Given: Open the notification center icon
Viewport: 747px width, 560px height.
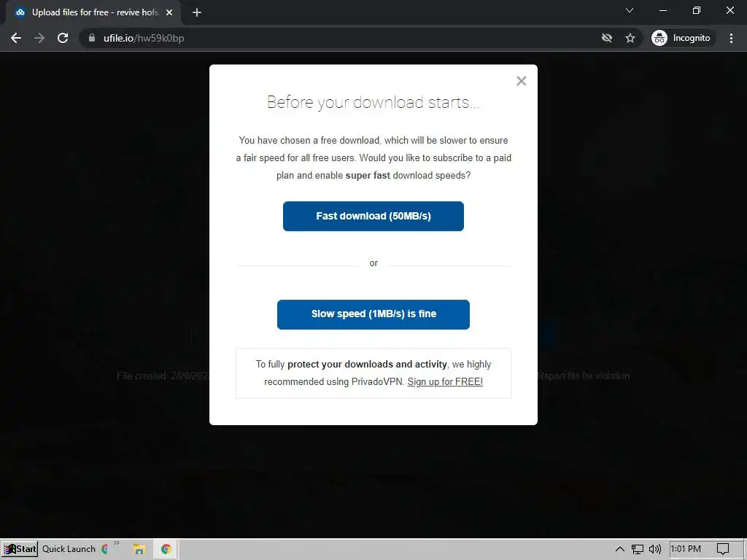Looking at the screenshot, I should click(723, 549).
